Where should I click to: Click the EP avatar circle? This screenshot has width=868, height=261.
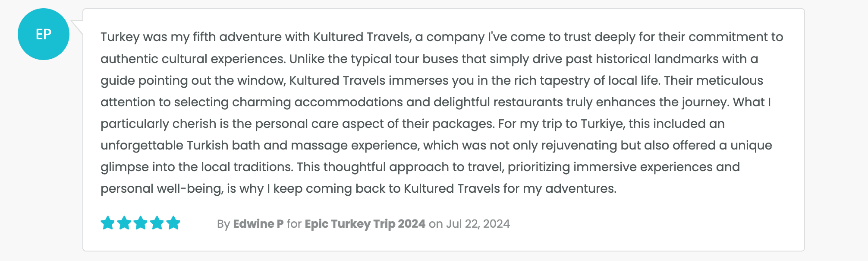point(44,34)
